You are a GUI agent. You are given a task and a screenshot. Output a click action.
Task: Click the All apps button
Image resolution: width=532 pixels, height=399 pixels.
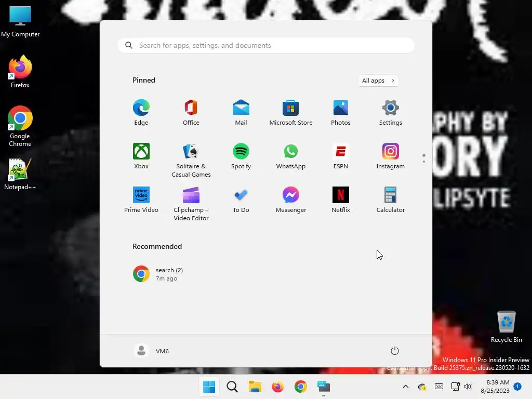tap(378, 81)
